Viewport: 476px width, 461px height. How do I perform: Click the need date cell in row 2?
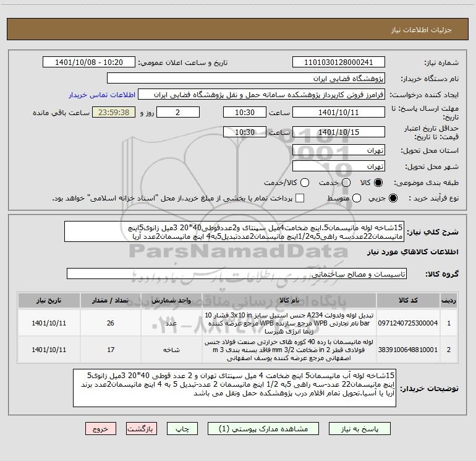click(x=49, y=350)
